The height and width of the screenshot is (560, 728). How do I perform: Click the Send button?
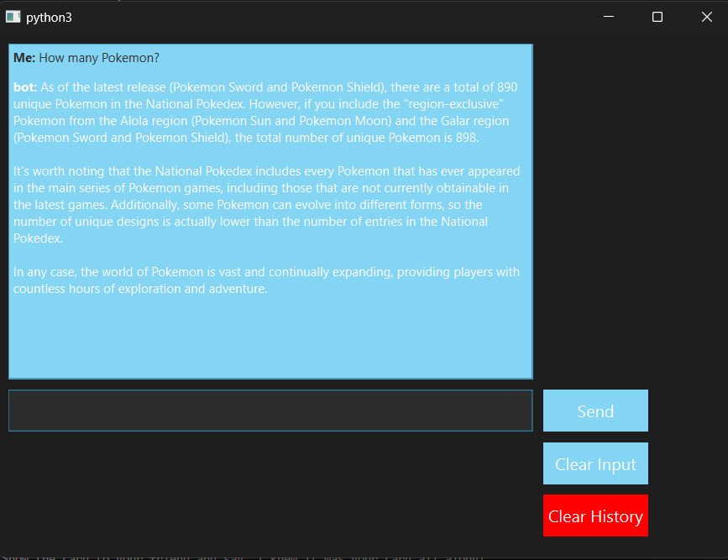(595, 411)
